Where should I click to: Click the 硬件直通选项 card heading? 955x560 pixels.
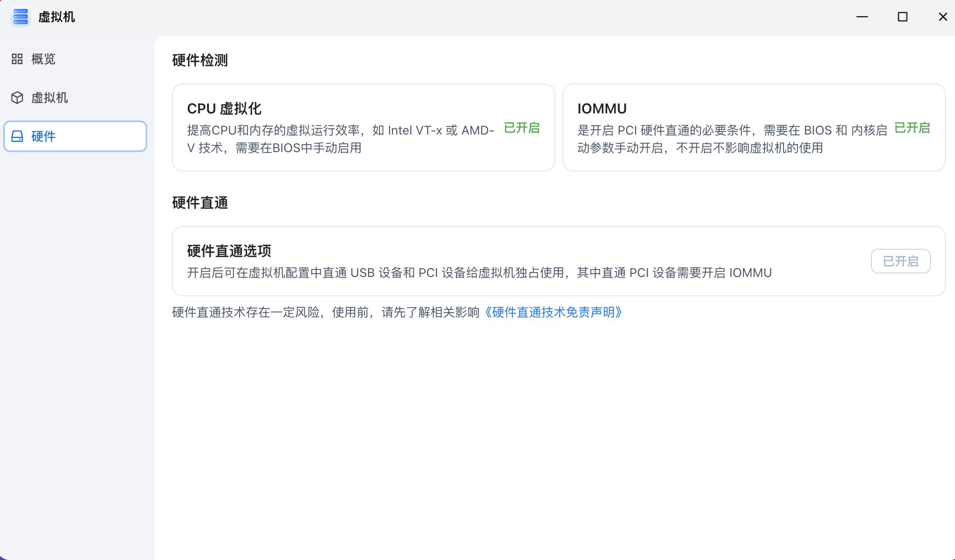coord(229,251)
